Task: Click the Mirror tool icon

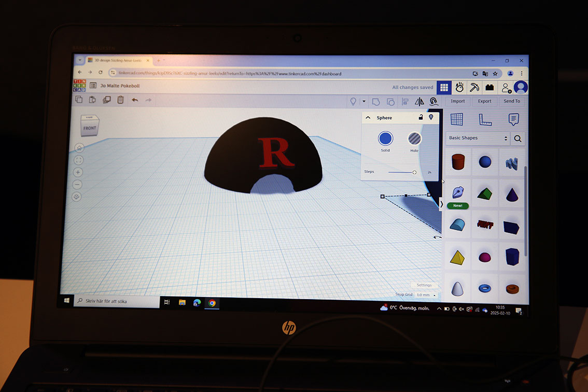Action: (x=419, y=102)
